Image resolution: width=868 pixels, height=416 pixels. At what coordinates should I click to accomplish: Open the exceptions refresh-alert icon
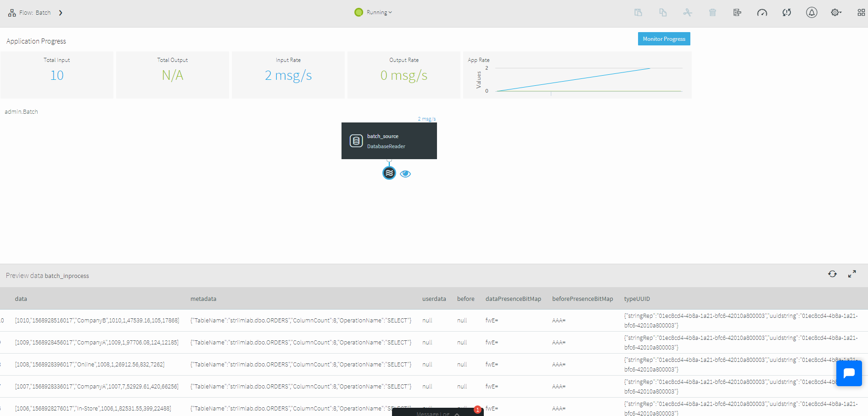pyautogui.click(x=787, y=12)
